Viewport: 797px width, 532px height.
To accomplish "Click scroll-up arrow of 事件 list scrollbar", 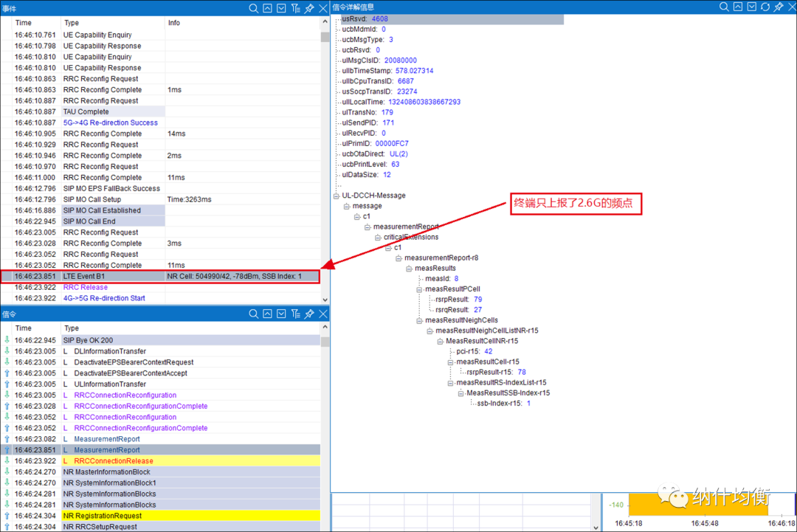I will coord(325,22).
